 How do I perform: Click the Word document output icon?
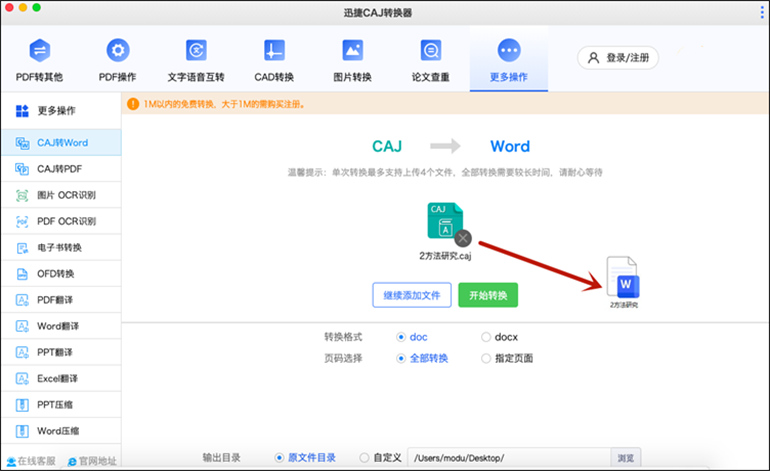pos(623,277)
